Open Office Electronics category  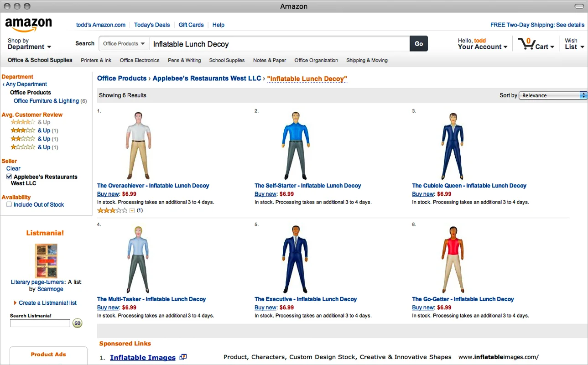coord(140,60)
